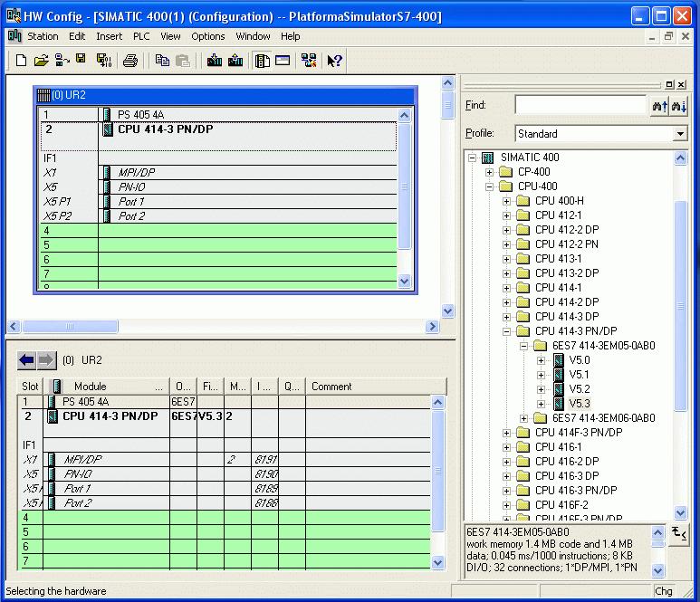Click the Comment column header
This screenshot has width=700, height=602.
pyautogui.click(x=376, y=387)
